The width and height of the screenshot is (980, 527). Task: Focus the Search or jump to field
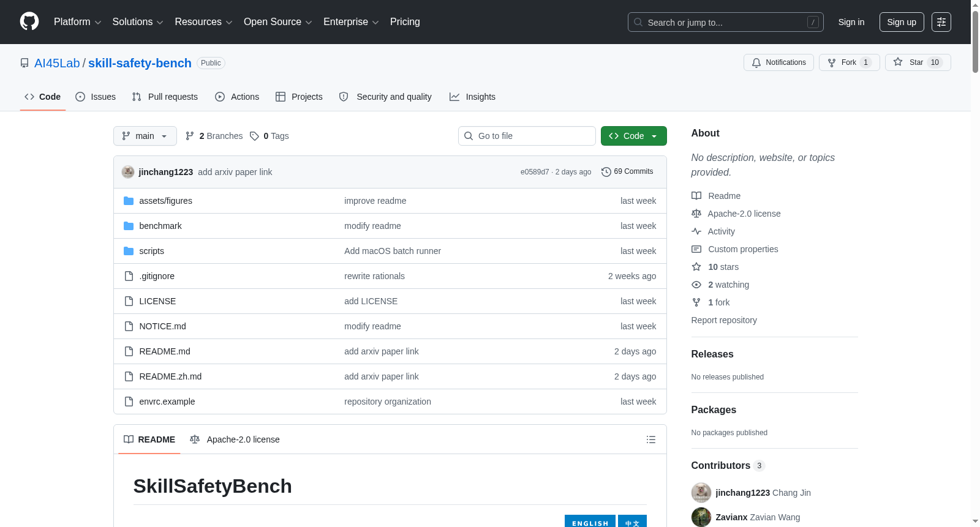coord(726,22)
